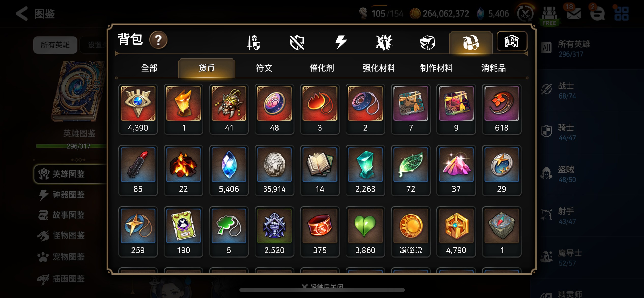
Task: Open the helmet storage icon button
Action: click(512, 42)
